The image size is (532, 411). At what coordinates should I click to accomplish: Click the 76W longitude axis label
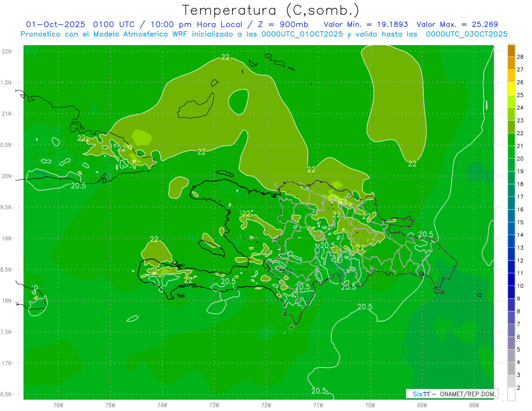click(58, 405)
